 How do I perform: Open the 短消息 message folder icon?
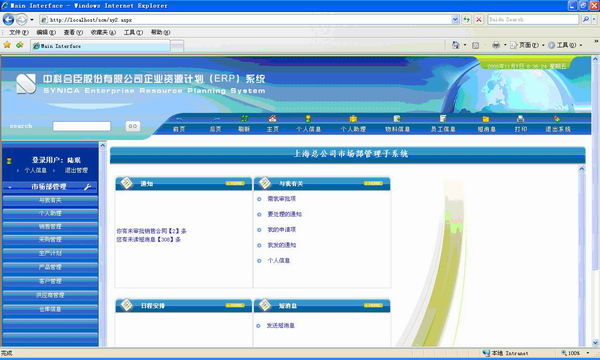click(486, 119)
